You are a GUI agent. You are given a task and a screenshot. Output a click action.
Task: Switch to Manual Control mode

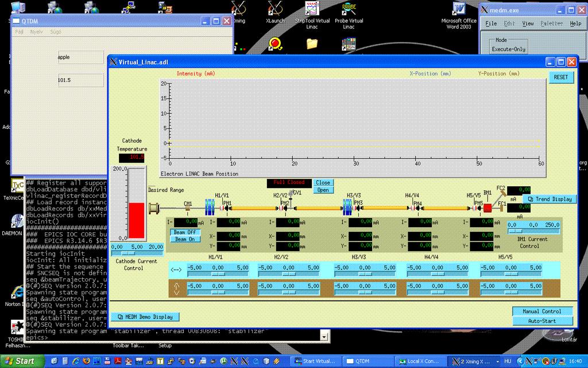click(542, 311)
